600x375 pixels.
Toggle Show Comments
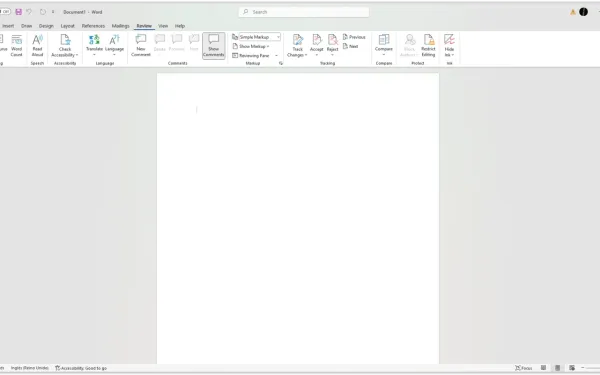pos(214,46)
